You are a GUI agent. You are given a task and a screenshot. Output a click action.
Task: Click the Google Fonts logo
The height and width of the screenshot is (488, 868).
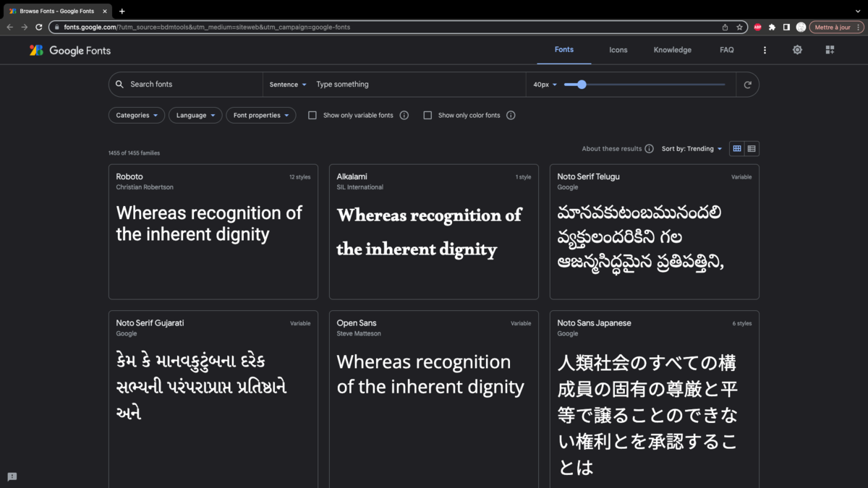click(x=70, y=51)
